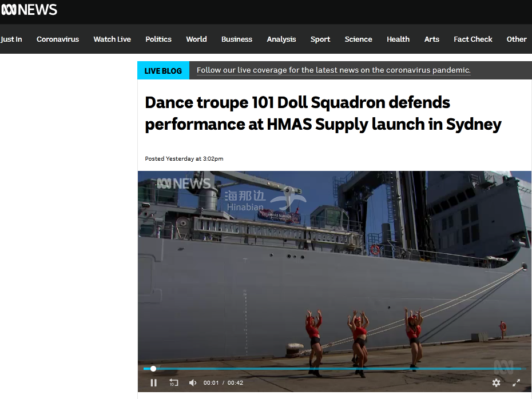
Task: Enter fullscreen video mode
Action: click(516, 383)
